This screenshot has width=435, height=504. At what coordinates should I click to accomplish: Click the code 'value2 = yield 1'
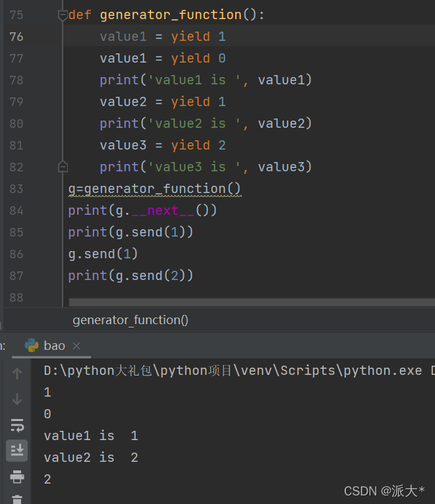[163, 102]
